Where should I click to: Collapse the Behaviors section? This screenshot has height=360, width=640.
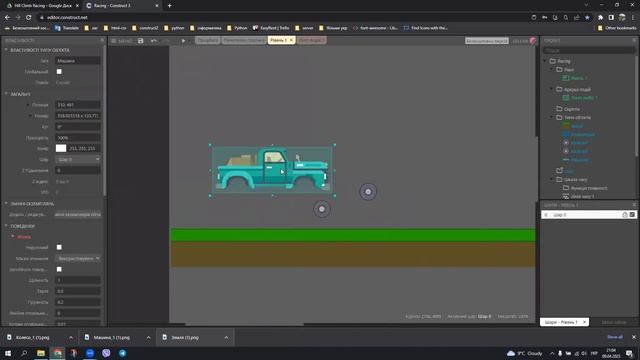pos(6,226)
